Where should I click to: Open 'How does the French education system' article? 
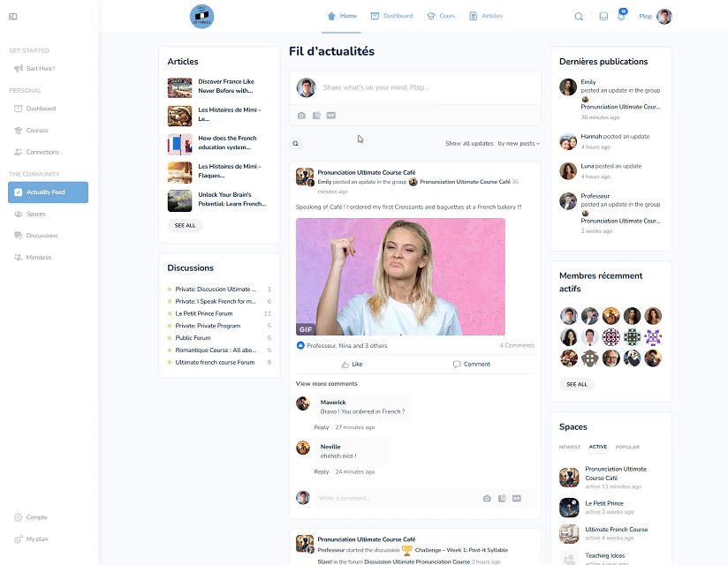(x=227, y=143)
